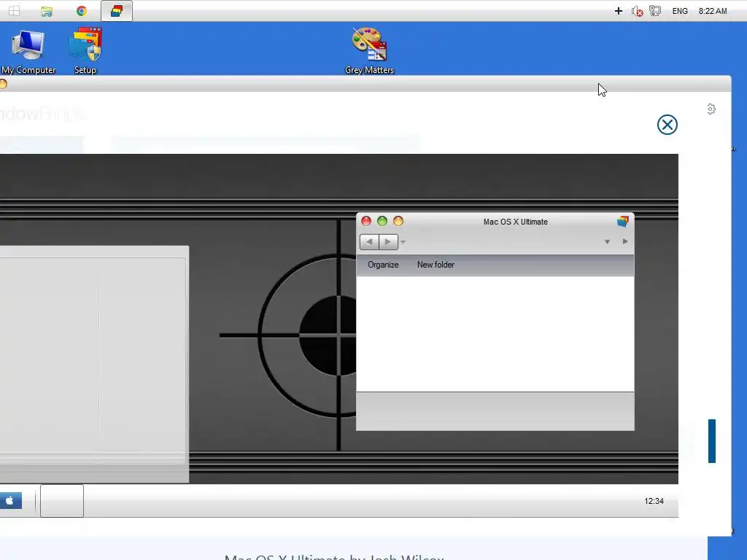Click the Apple start button in the preview taskbar

point(10,501)
